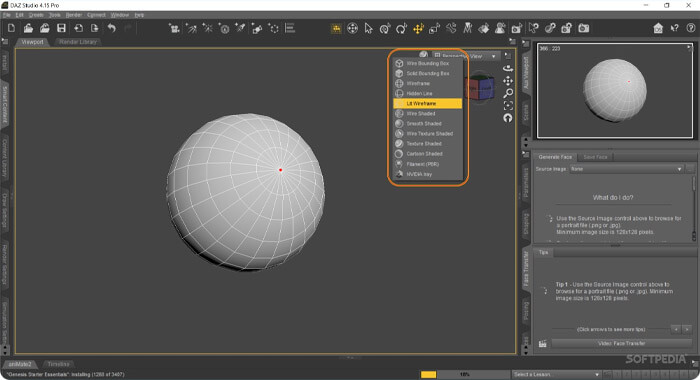Choose Texture Shaded draw style
700x380 pixels.
point(428,144)
